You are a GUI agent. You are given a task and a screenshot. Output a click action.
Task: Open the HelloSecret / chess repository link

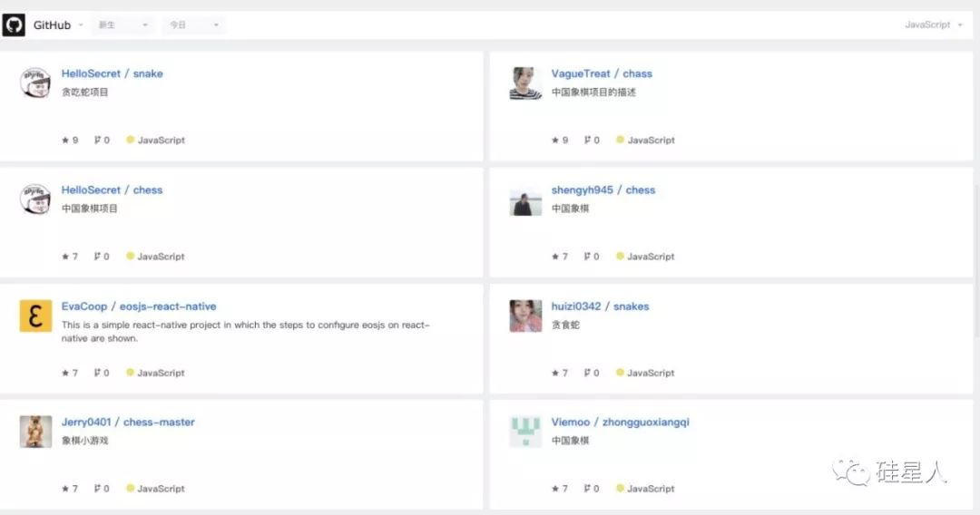112,189
